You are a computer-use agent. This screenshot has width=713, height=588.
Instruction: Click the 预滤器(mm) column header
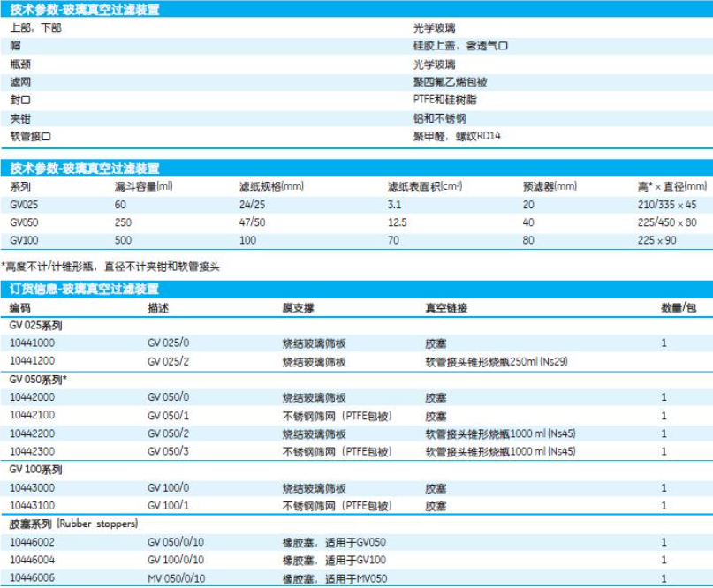click(550, 186)
